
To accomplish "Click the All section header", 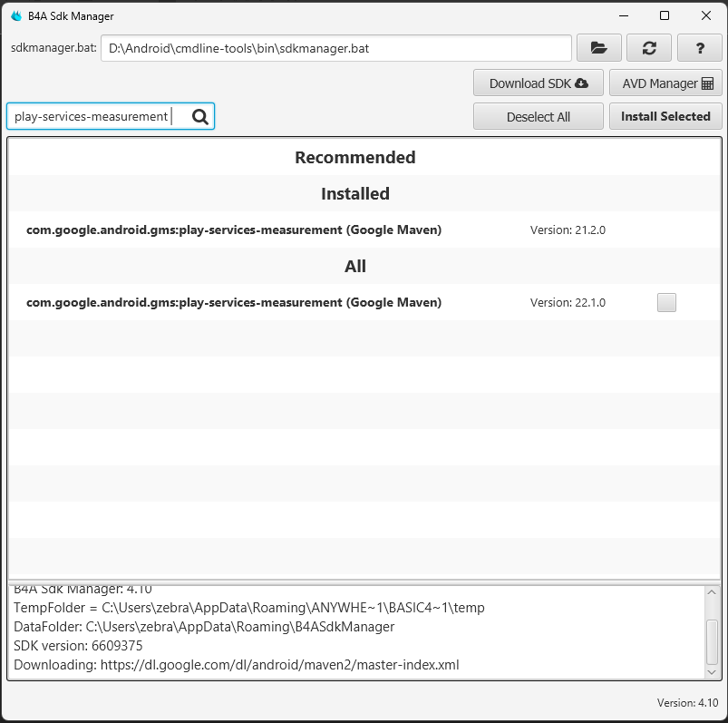I will pyautogui.click(x=355, y=266).
